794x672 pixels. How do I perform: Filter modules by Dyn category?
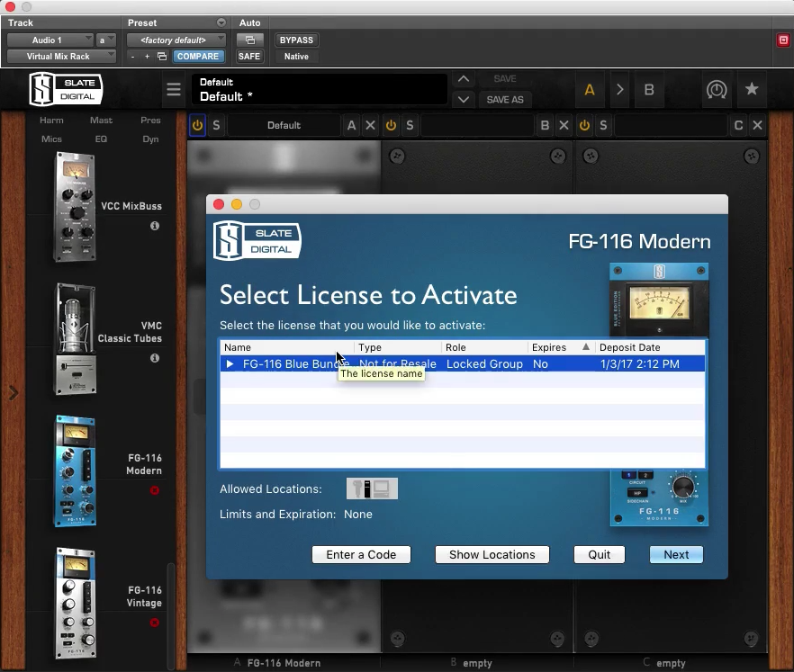(150, 139)
